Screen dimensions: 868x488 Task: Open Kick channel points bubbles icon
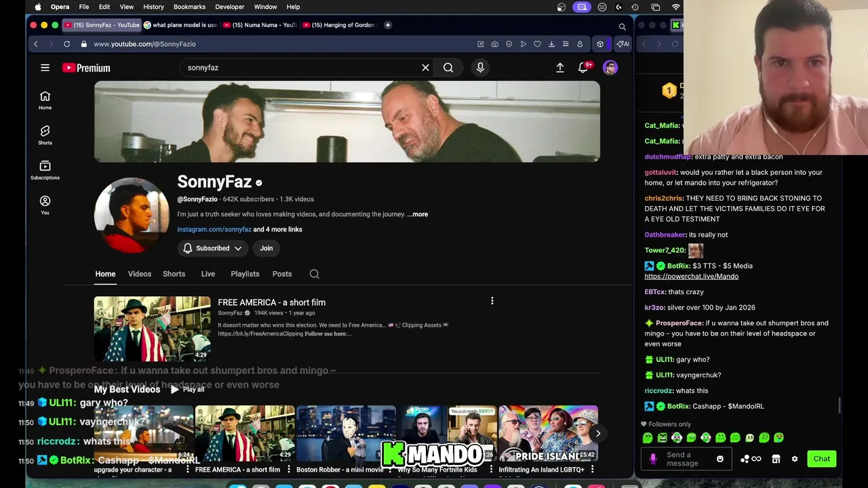[x=750, y=459]
